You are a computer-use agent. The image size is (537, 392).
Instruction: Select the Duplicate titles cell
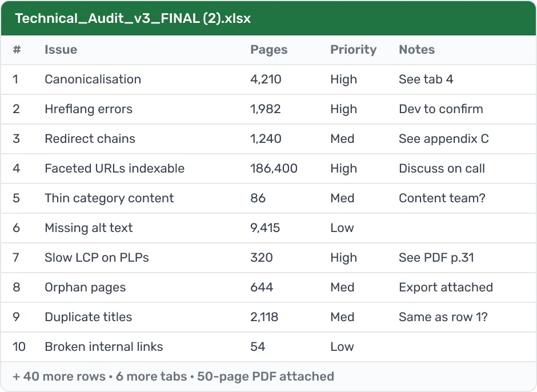click(x=89, y=317)
